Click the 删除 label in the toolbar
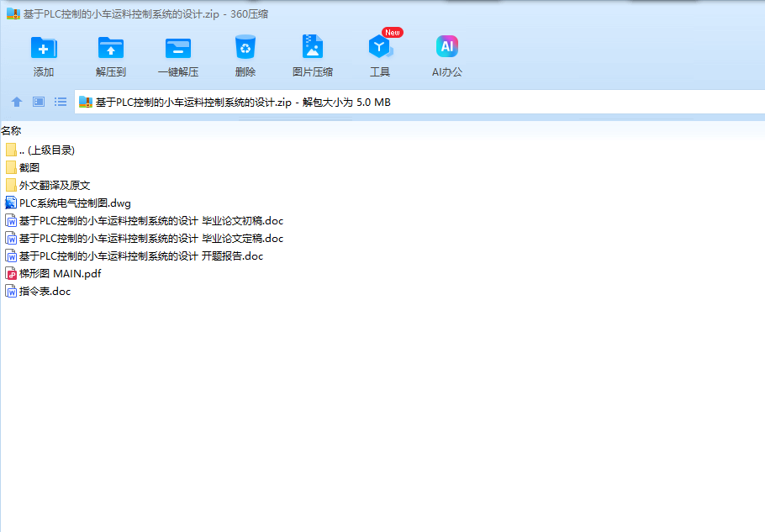Image resolution: width=765 pixels, height=532 pixels. (245, 72)
